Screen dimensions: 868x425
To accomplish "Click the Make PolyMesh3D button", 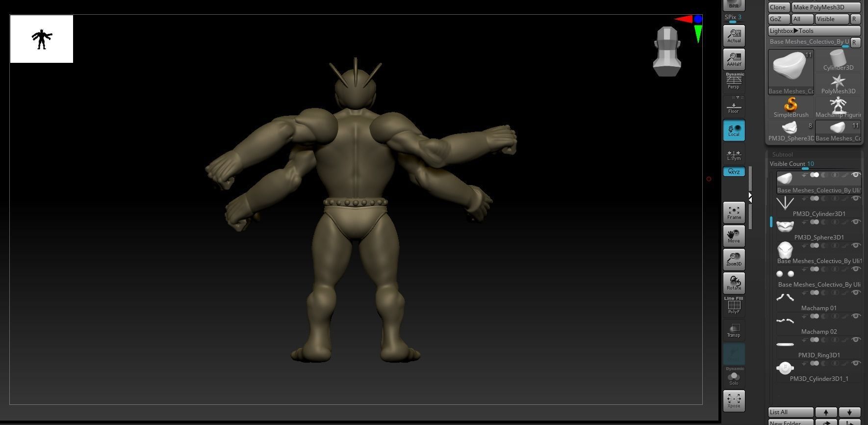I will click(x=826, y=7).
